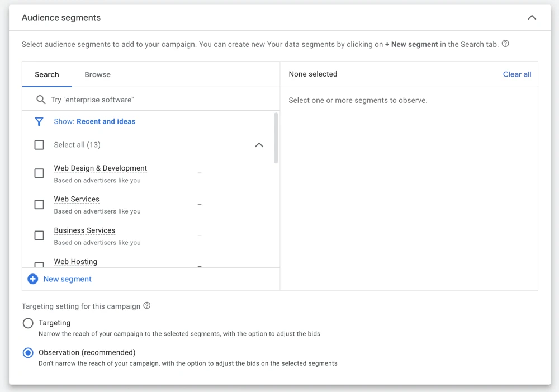The width and height of the screenshot is (559, 392).
Task: Click 'Based on advertisers like you' under Web Services
Action: pos(97,211)
